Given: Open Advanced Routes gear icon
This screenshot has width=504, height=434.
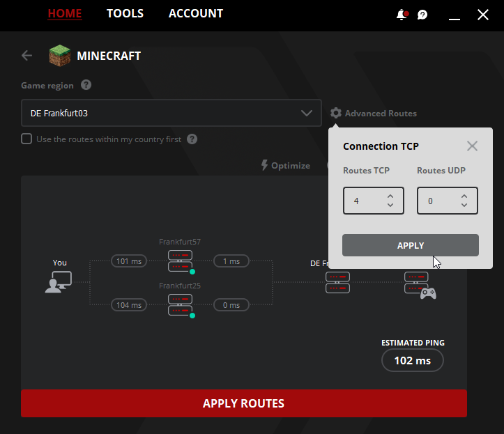Looking at the screenshot, I should (x=336, y=113).
